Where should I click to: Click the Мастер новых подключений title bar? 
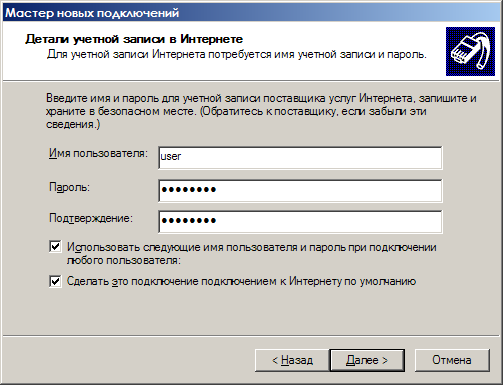pyautogui.click(x=251, y=13)
